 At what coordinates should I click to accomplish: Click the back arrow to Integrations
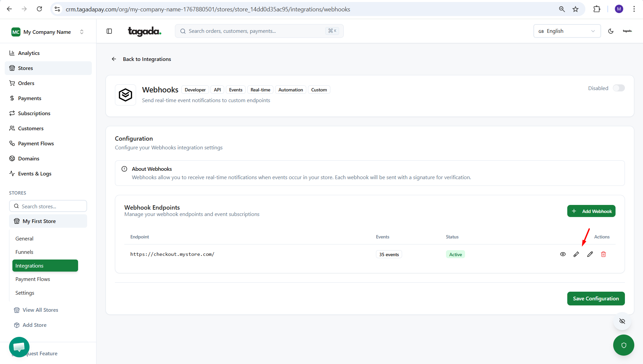click(114, 59)
